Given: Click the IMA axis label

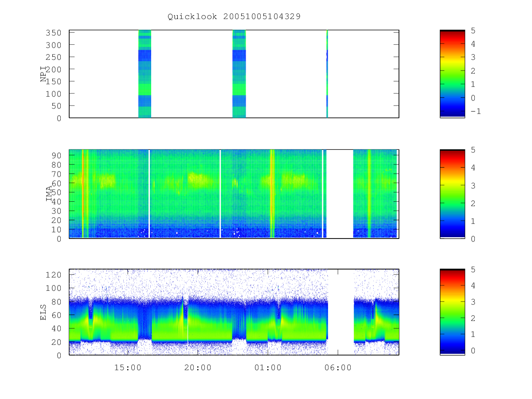Looking at the screenshot, I should (x=49, y=194).
